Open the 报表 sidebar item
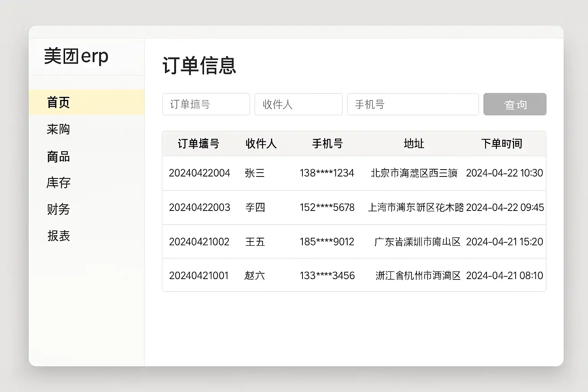The image size is (588, 392). [x=58, y=236]
